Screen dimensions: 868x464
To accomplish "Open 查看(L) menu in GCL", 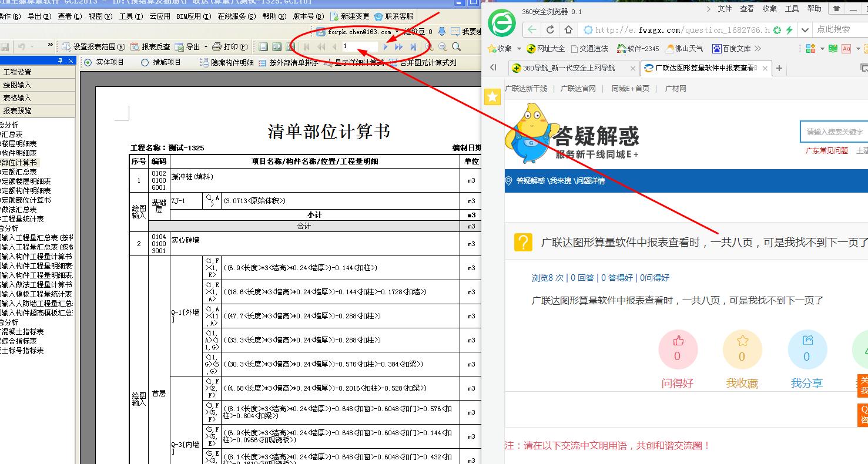I will click(x=69, y=16).
